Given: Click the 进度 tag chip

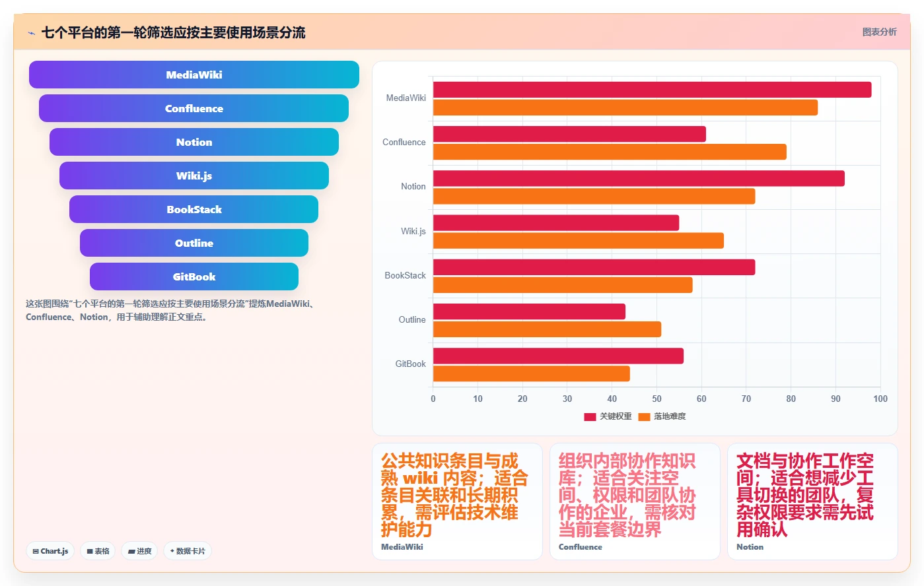Looking at the screenshot, I should (139, 551).
